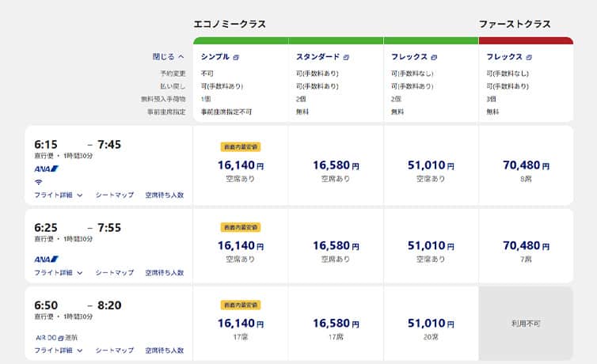Click ANA logo on the 6:15 flight

47,169
